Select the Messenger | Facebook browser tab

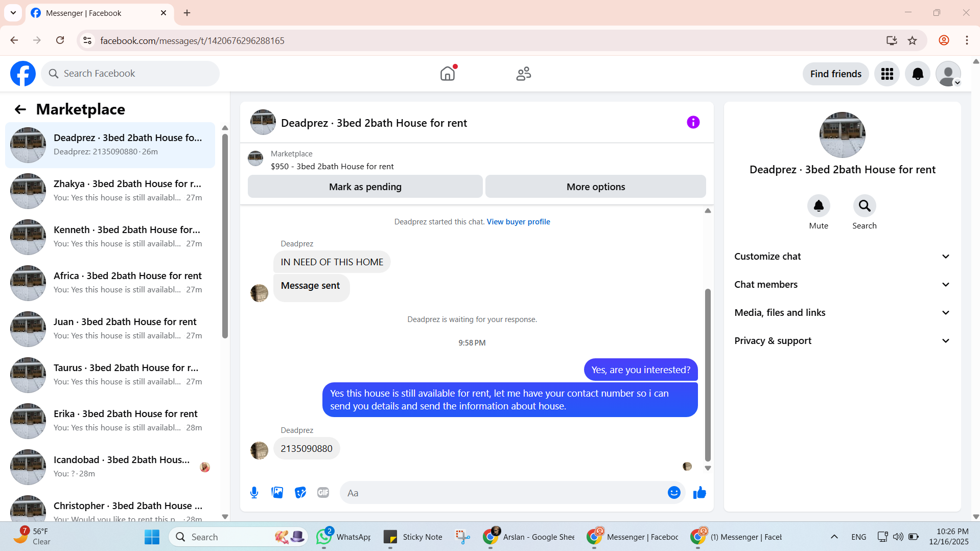(x=99, y=13)
